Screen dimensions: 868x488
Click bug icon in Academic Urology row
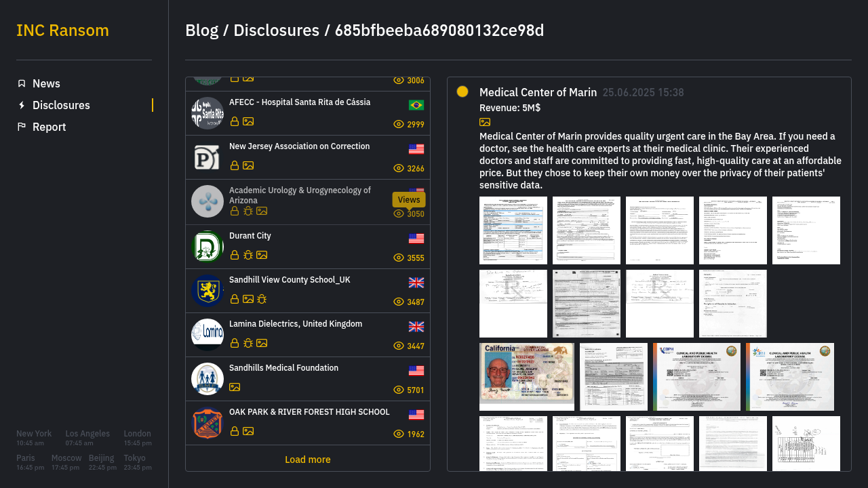248,211
